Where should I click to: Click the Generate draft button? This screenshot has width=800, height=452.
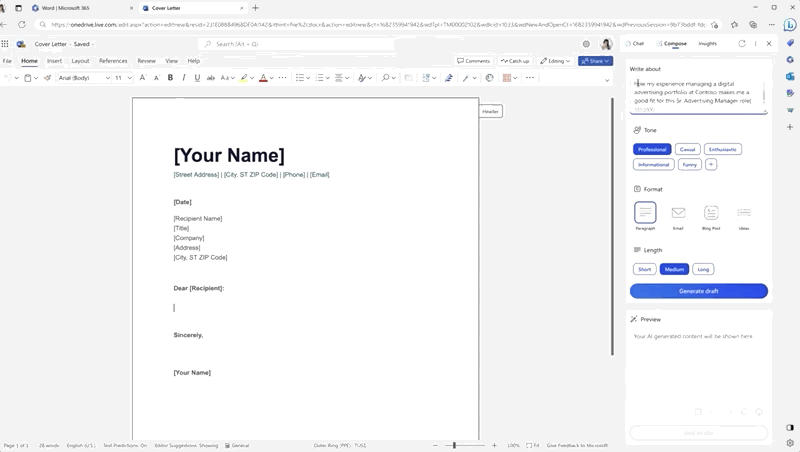coord(698,291)
